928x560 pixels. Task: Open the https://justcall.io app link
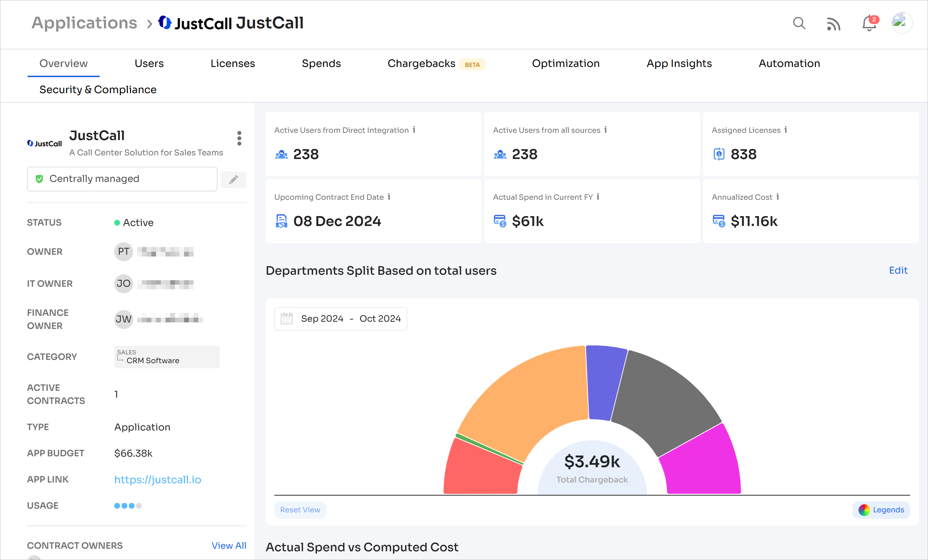[x=158, y=480]
